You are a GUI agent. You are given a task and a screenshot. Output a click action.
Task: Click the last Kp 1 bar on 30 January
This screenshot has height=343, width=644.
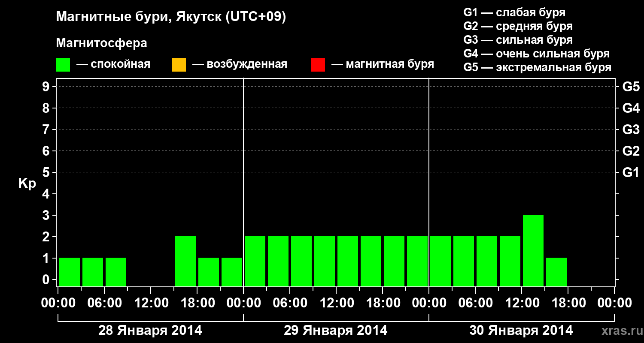click(x=556, y=272)
